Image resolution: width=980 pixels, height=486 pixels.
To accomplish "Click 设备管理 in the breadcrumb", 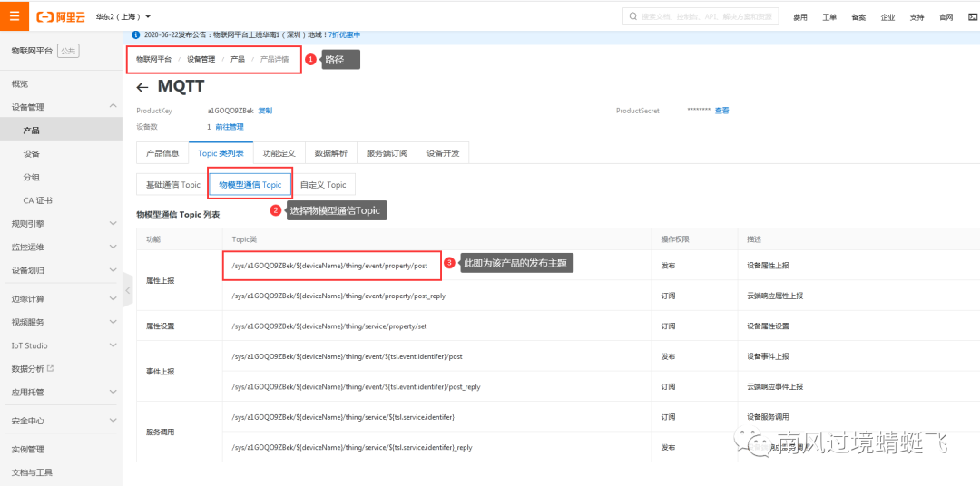I will (201, 59).
